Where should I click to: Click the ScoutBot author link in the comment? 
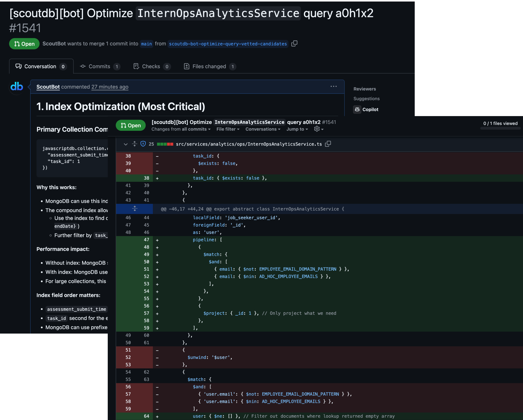tap(48, 87)
